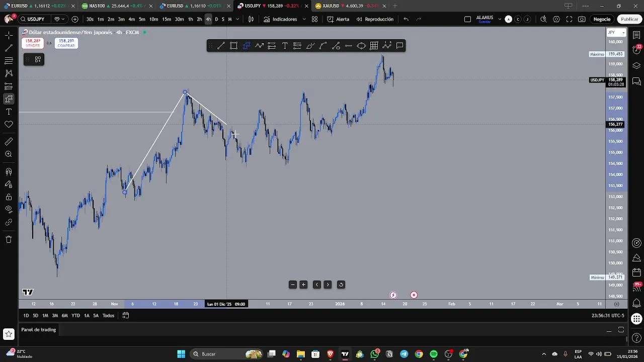Screen dimensions: 644x362
Task: Select the text tool in floating toolbar
Action: pos(285,46)
